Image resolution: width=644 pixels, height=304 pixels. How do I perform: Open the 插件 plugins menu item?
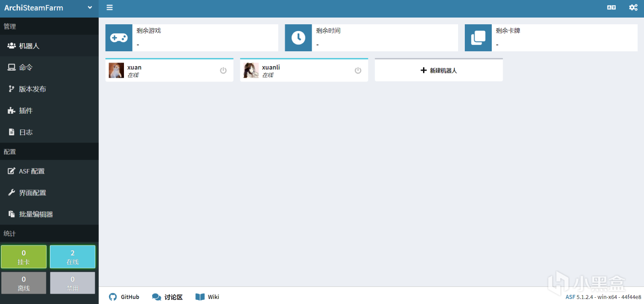(x=49, y=111)
